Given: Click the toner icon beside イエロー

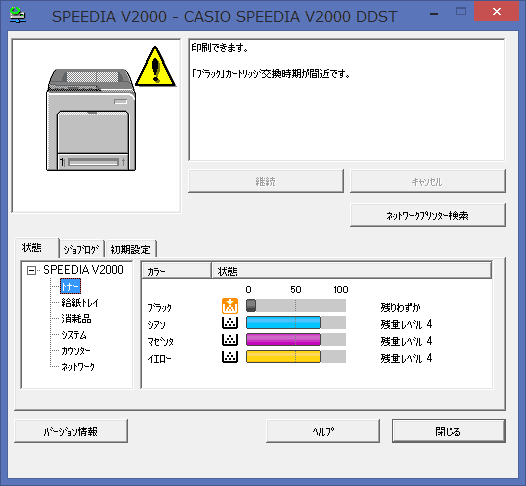Looking at the screenshot, I should click(230, 357).
